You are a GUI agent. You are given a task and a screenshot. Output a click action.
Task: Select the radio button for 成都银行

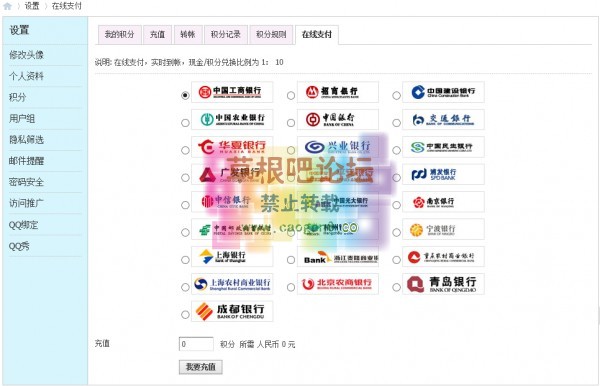point(185,314)
